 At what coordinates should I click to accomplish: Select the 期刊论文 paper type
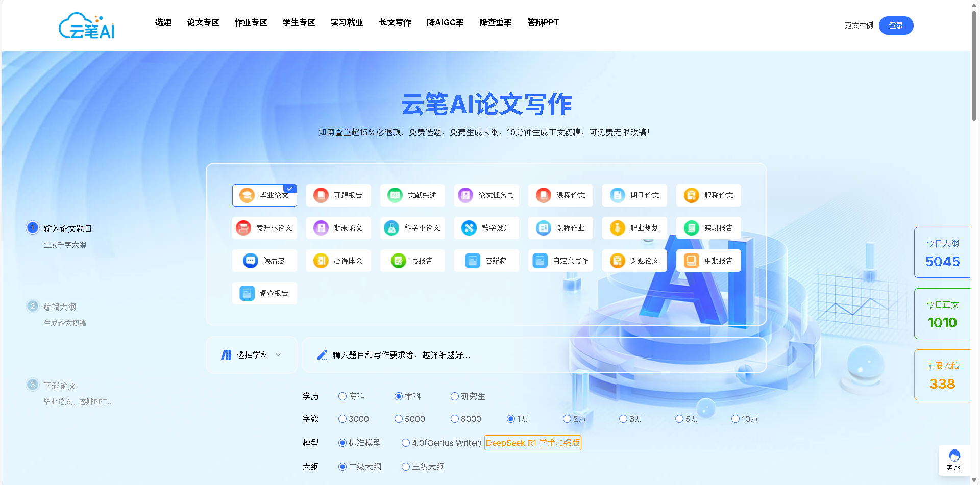coord(634,195)
